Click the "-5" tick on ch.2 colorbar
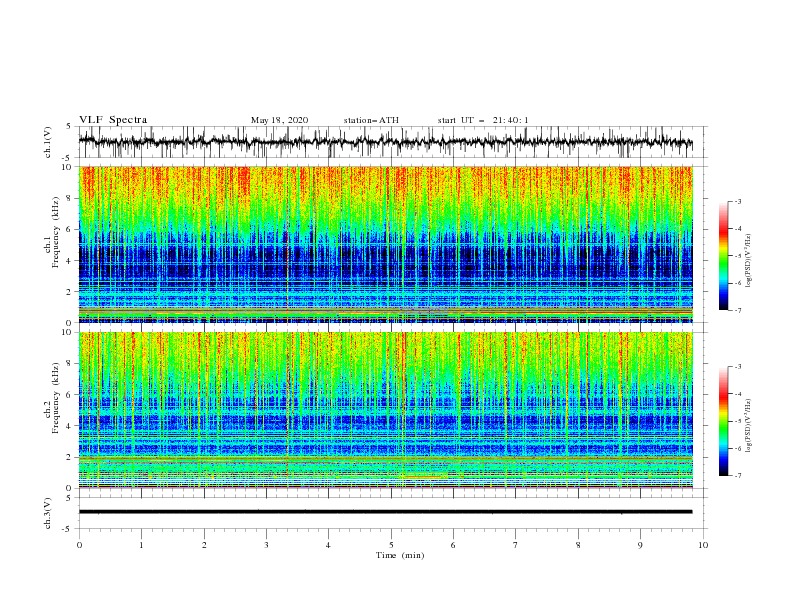 point(737,421)
